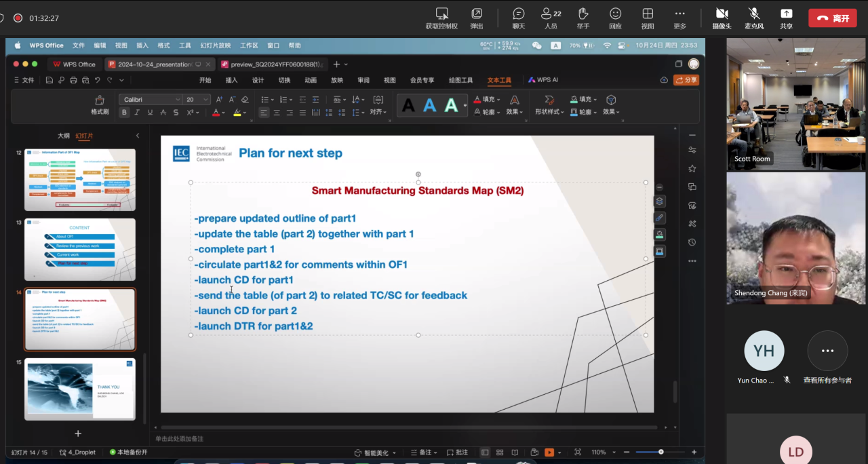868x464 pixels.
Task: Switch to the 插入 (Insert) ribbon tab
Action: coord(231,80)
